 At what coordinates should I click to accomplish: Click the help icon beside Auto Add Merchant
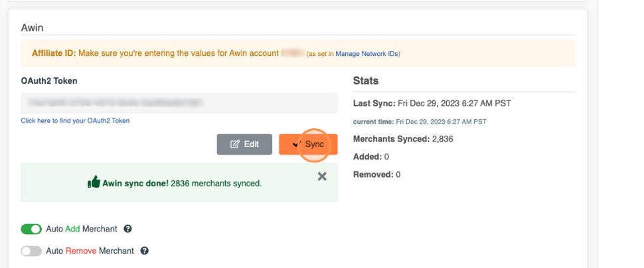pos(128,229)
